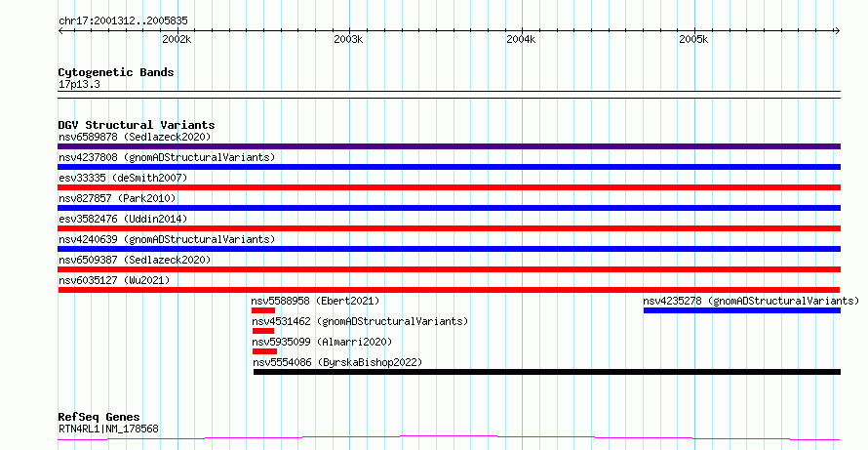Click the 2004k ruler tick label
The image size is (868, 450).
[522, 40]
